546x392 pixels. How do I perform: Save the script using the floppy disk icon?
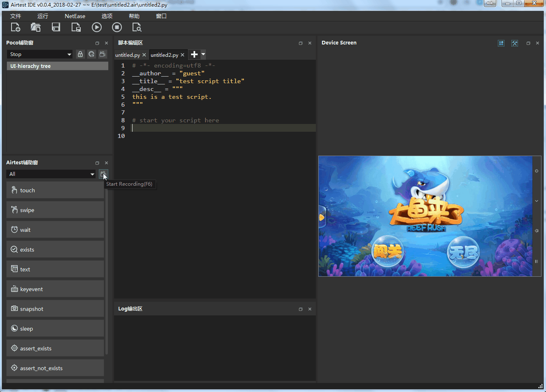point(56,27)
